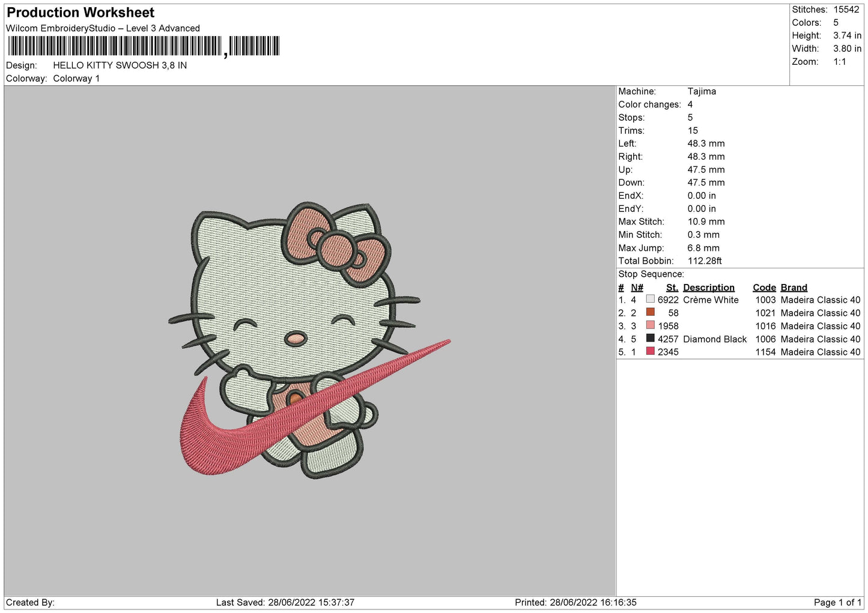Click the Diamond Black color swatch
Viewport: 868px width, 613px height.
click(x=650, y=339)
